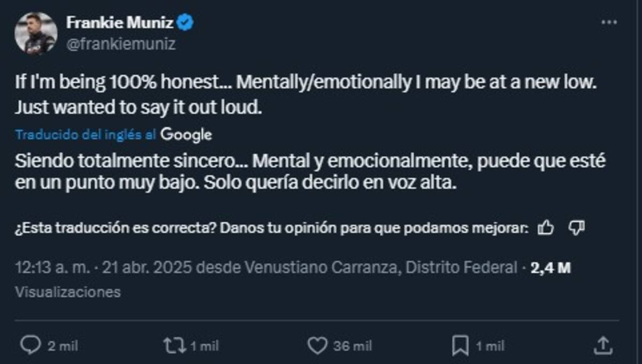Open the Google translation attribution logo
This screenshot has height=364, width=642.
(x=187, y=135)
